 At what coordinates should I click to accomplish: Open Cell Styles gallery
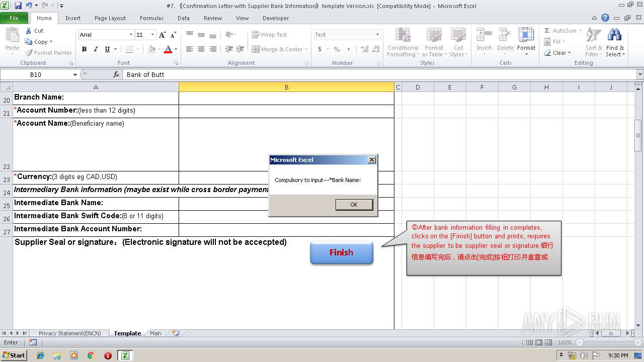458,42
